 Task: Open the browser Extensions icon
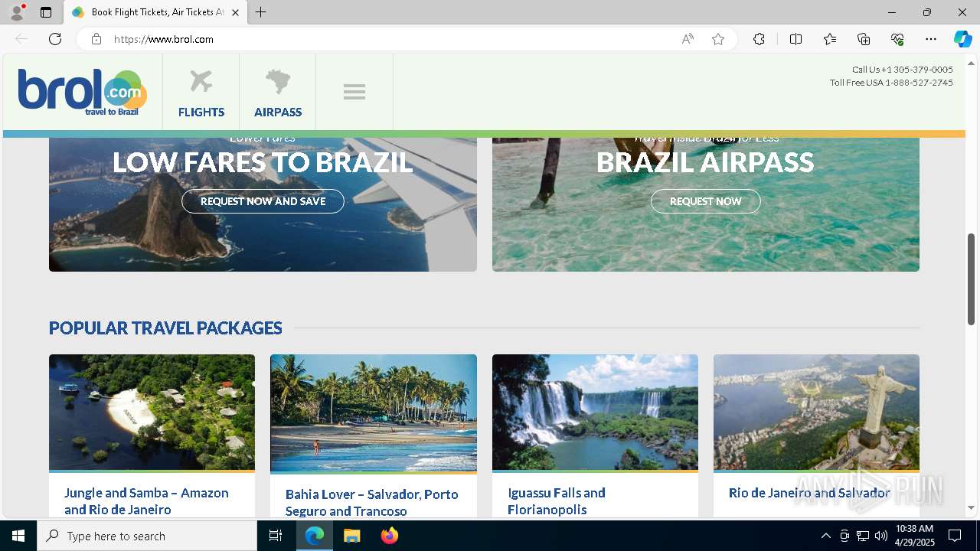point(759,39)
